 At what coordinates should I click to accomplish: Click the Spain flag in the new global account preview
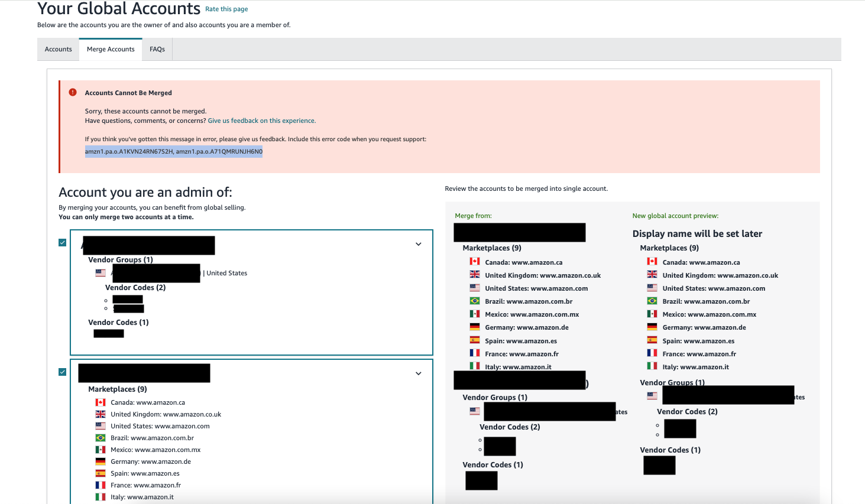[x=652, y=340]
